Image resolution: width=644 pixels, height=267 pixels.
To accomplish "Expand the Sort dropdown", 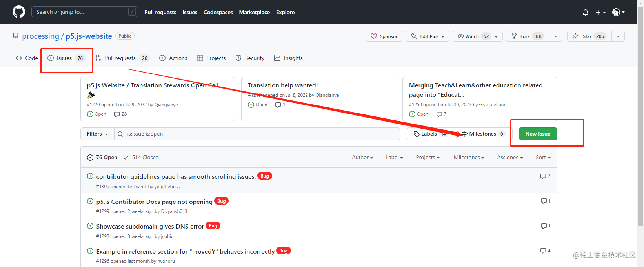I will pos(543,157).
